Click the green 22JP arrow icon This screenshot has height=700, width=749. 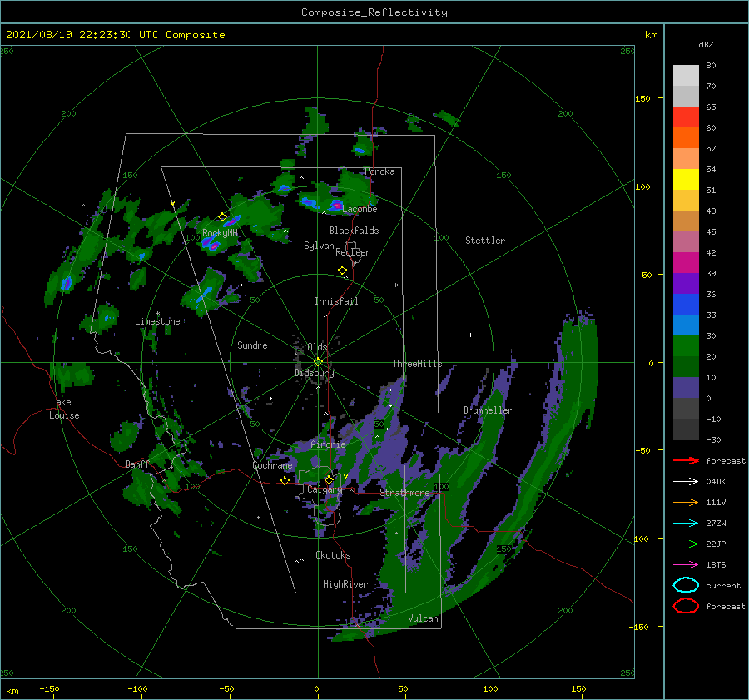(686, 544)
